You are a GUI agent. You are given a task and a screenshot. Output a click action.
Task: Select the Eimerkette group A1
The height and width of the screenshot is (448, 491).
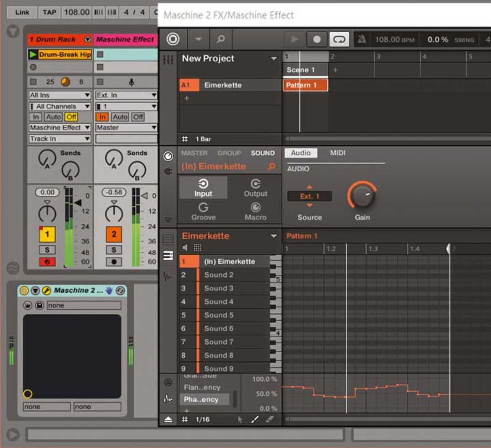pyautogui.click(x=230, y=85)
